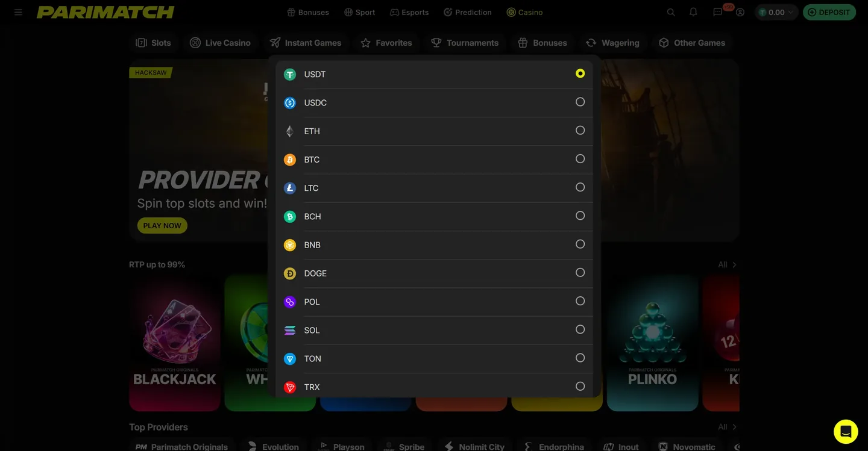The width and height of the screenshot is (868, 451).
Task: Click the TON coin icon
Action: point(290,359)
